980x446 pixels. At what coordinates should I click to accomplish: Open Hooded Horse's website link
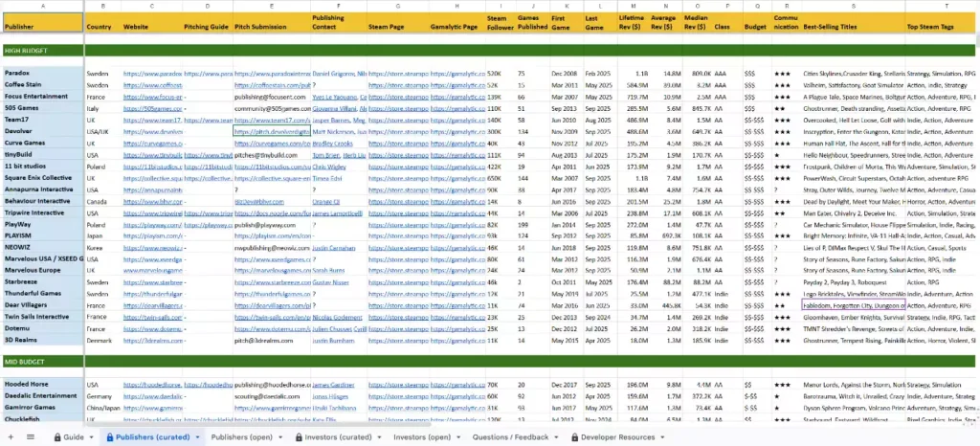coord(152,386)
